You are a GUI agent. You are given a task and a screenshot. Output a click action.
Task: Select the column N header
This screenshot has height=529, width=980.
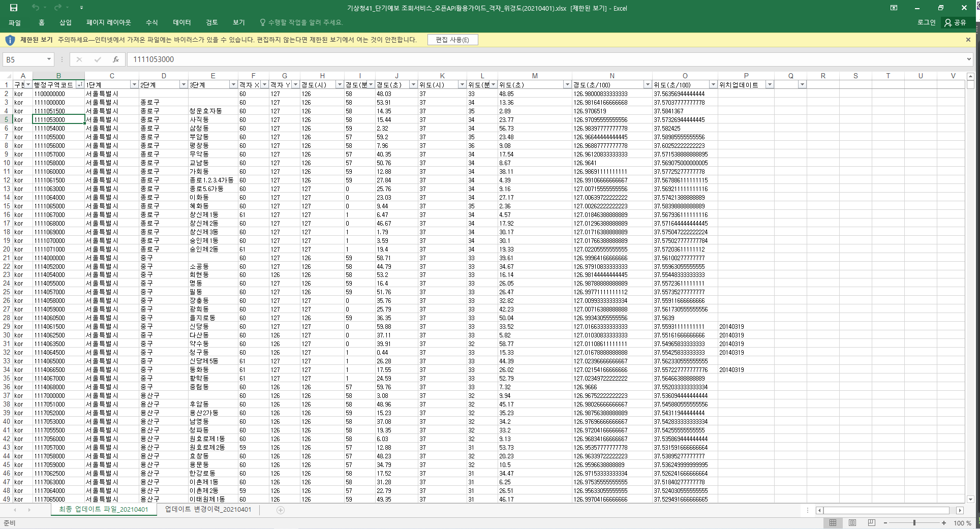pyautogui.click(x=612, y=76)
